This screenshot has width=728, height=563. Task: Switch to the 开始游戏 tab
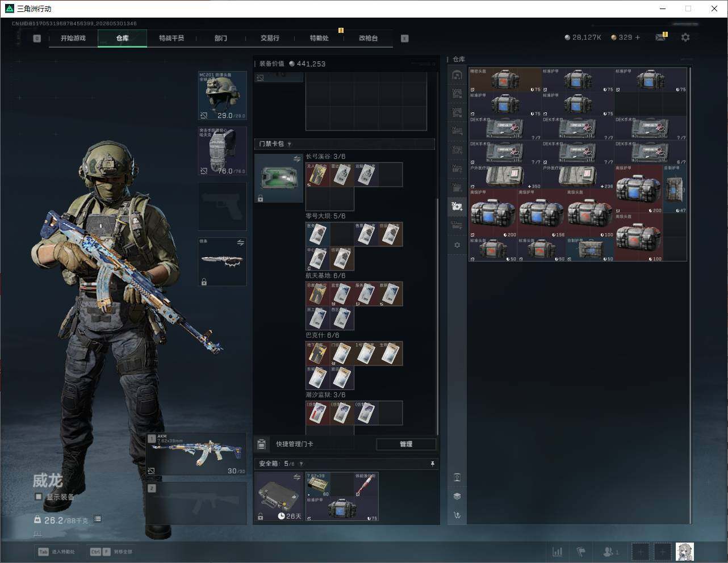(73, 38)
